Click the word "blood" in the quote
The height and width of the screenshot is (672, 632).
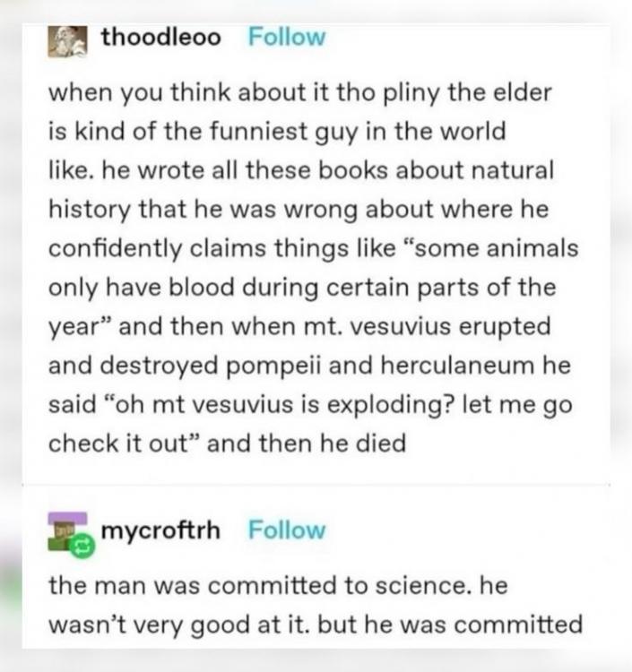coord(202,287)
